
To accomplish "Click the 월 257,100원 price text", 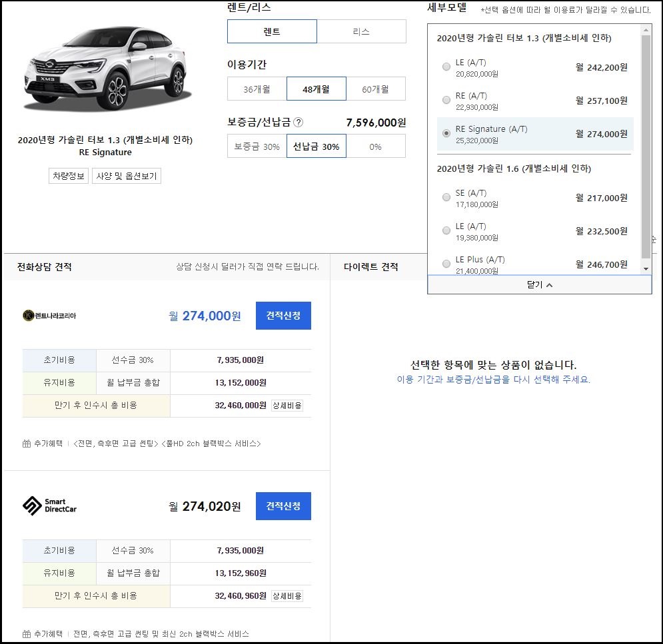I will [x=601, y=101].
